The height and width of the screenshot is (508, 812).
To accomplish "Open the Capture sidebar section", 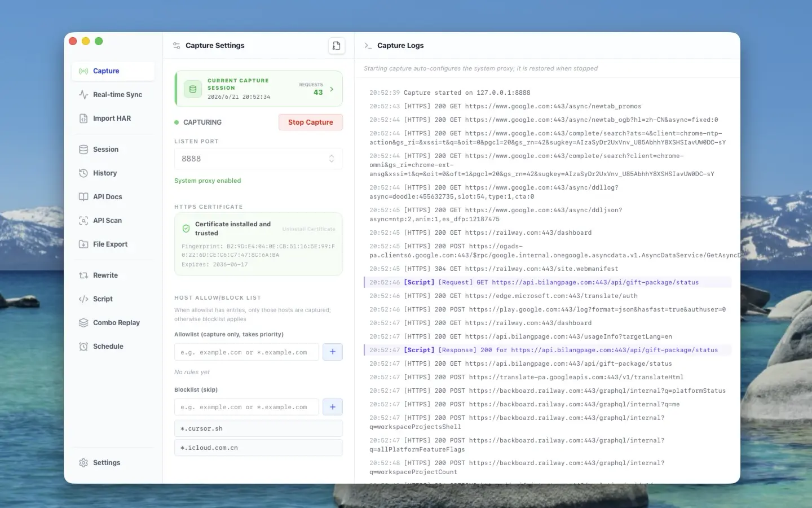I will [x=113, y=71].
